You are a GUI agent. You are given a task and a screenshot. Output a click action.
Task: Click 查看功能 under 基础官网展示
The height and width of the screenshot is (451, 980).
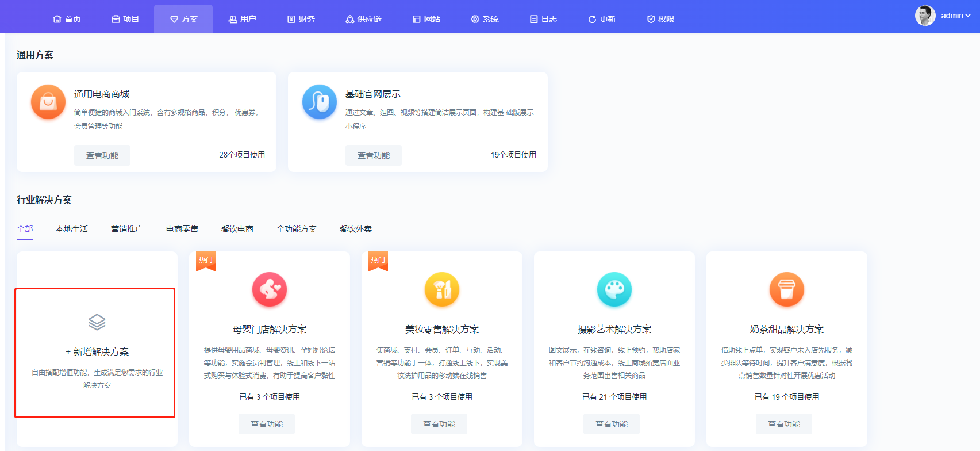374,155
